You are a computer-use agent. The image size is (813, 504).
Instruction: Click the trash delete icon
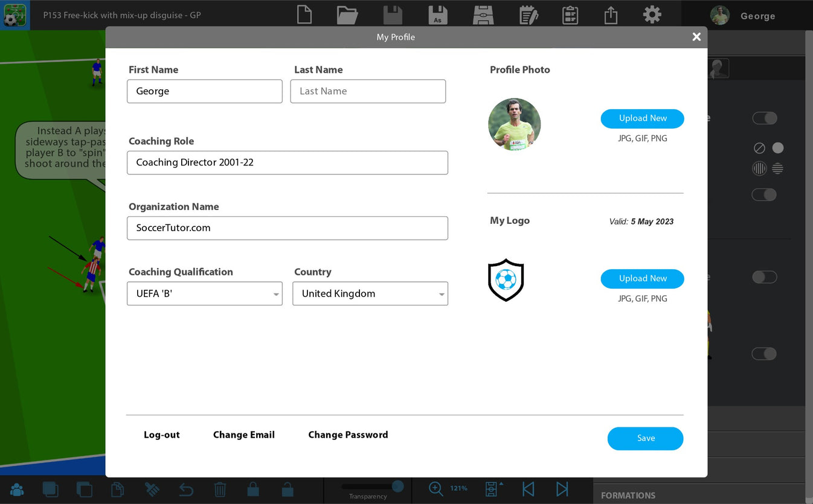click(220, 489)
